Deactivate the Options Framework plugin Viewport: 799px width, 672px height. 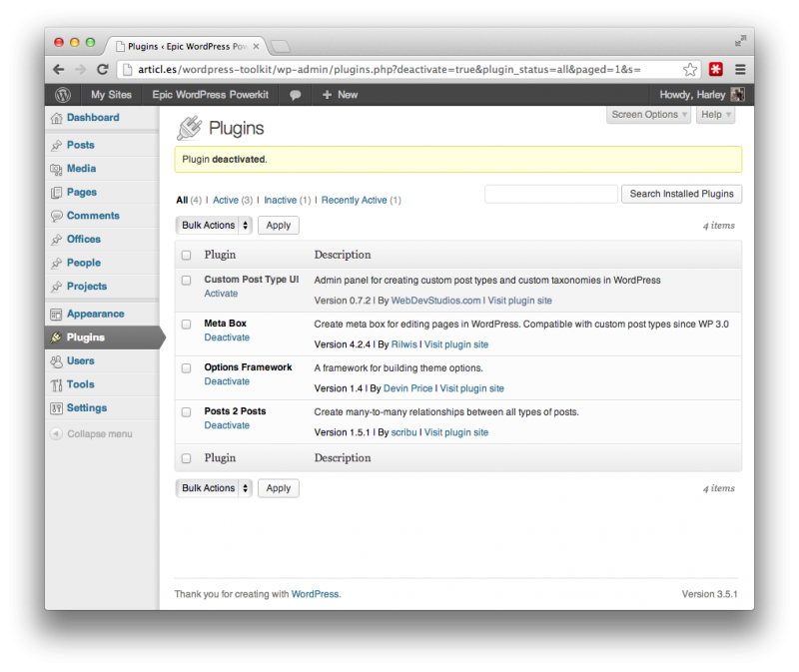(x=227, y=381)
